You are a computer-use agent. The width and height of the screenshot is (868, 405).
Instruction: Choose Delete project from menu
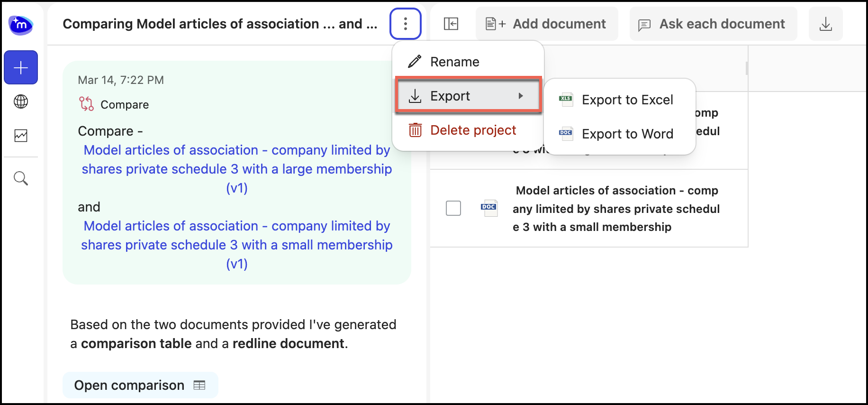472,130
